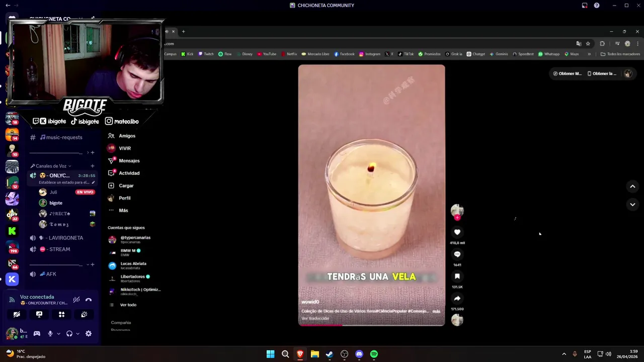Click Ver traducción under the caption
This screenshot has width=644, height=362.
click(315, 318)
